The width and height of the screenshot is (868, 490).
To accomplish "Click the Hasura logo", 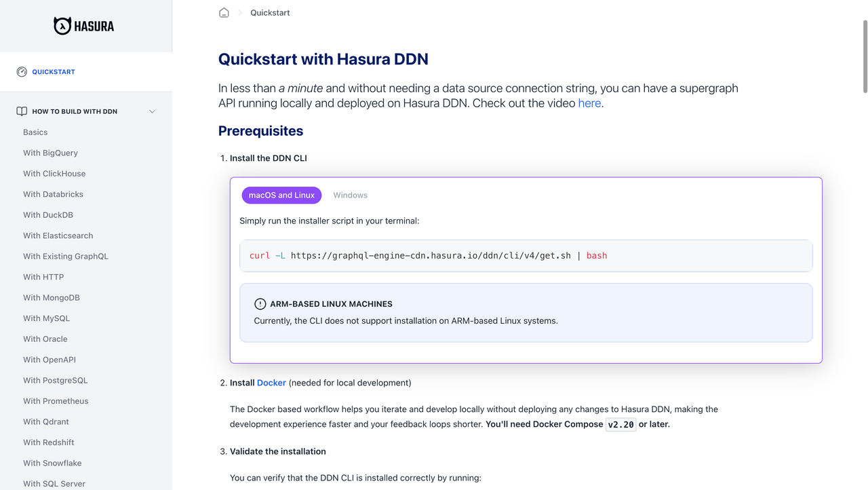I will pos(84,26).
